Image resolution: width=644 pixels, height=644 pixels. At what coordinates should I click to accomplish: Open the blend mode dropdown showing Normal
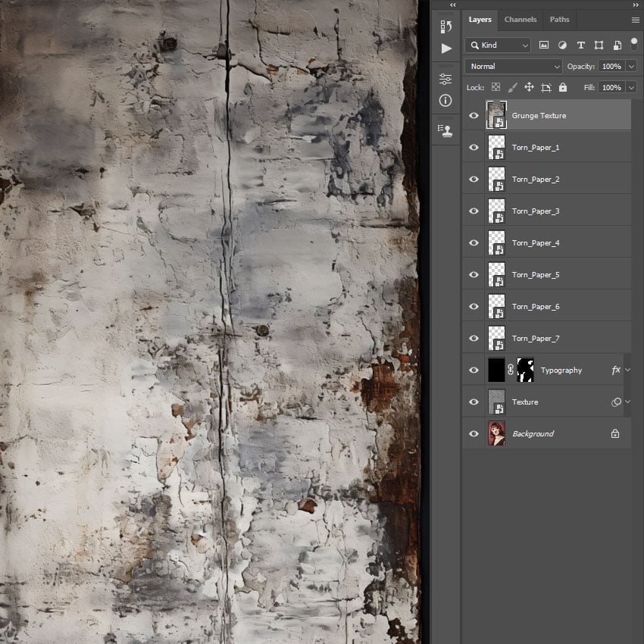(x=513, y=66)
